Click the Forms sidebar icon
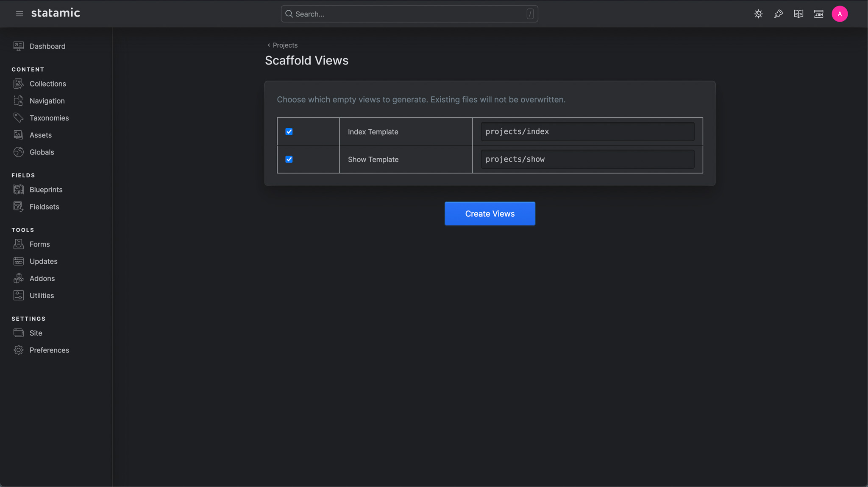 tap(19, 244)
